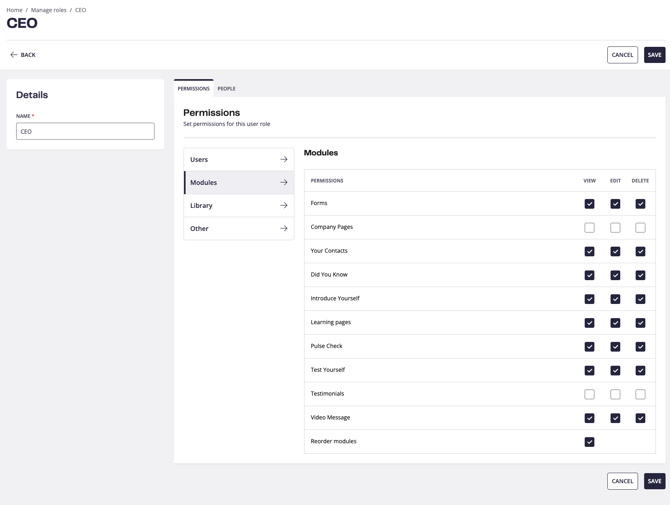
Task: Click the arrow icon in Library row
Action: 284,206
